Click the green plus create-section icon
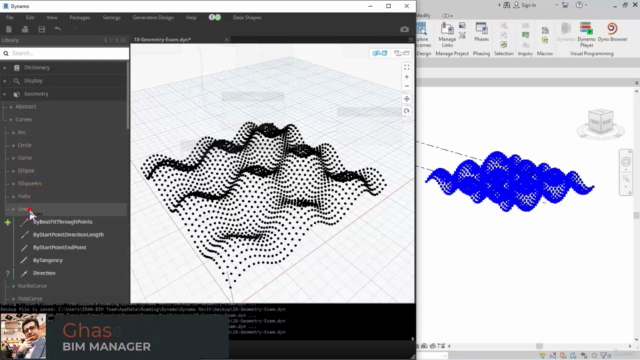Screen dimensions: 640x360 (8, 222)
